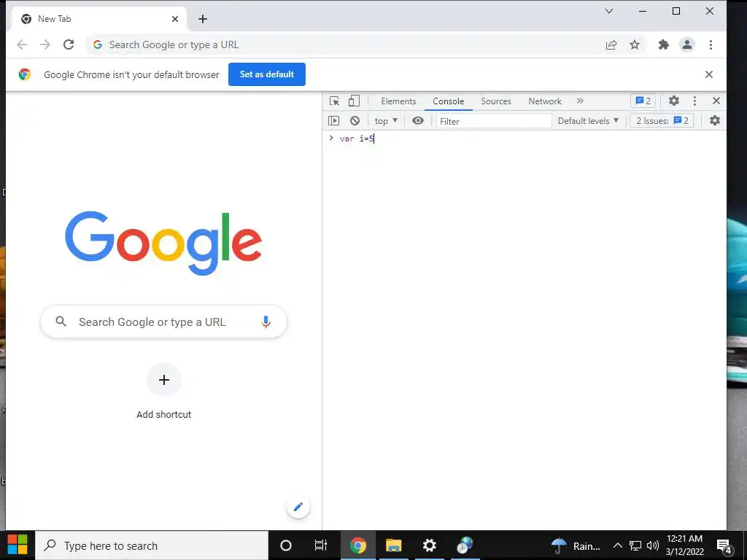
Task: Open the Network tab
Action: coord(545,101)
